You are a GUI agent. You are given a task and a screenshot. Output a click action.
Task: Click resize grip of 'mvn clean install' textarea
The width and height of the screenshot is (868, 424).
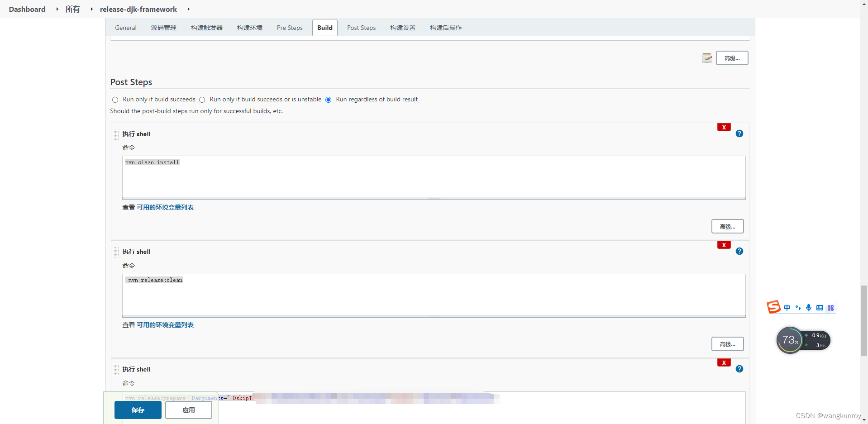click(434, 198)
